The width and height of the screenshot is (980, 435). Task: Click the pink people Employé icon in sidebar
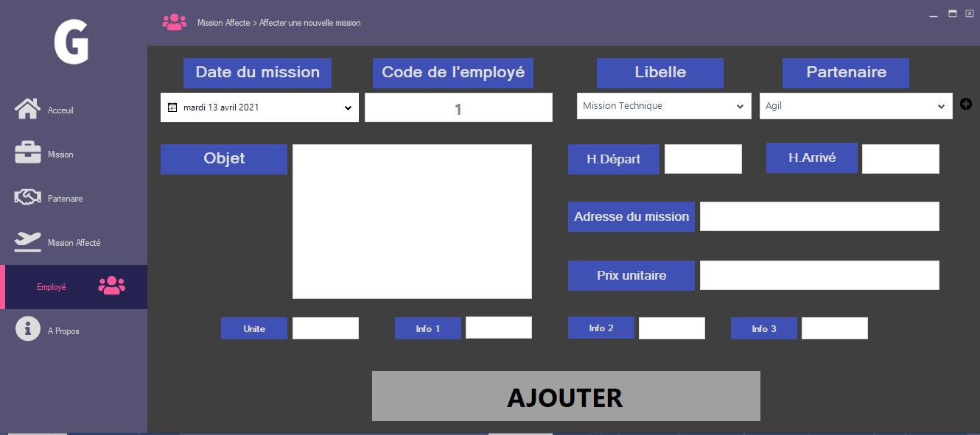coord(112,286)
